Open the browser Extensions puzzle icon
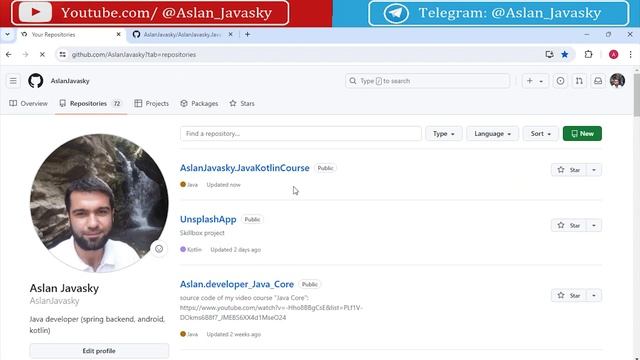 pos(588,54)
